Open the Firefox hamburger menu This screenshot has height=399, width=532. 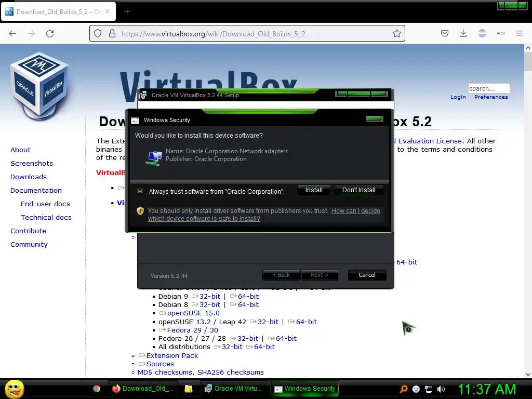tap(519, 33)
